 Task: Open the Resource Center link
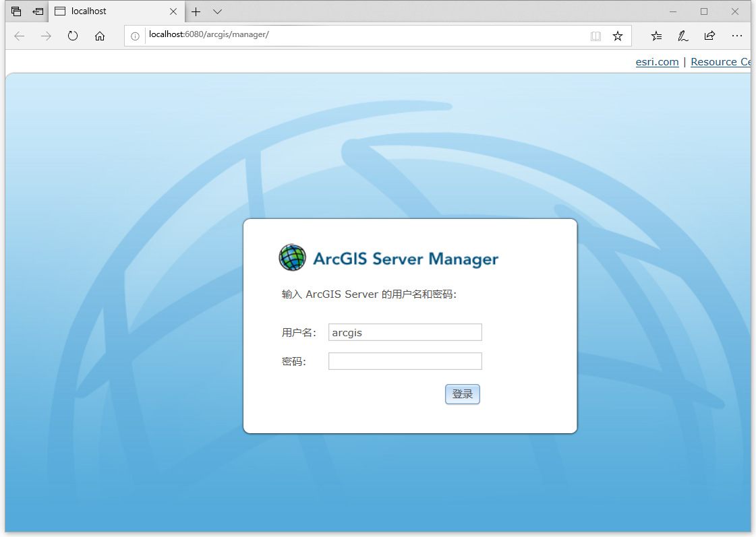(x=721, y=62)
